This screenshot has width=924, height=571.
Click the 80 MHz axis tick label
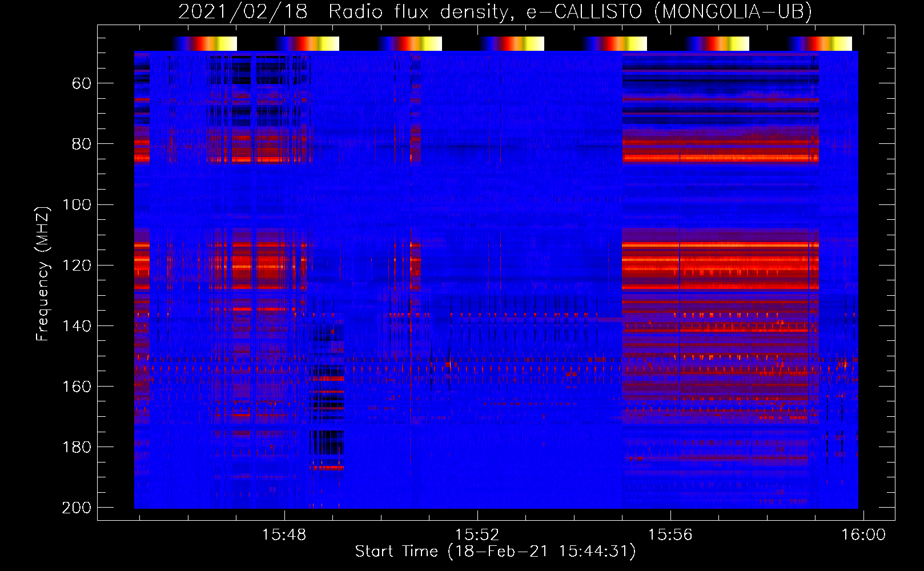point(82,144)
